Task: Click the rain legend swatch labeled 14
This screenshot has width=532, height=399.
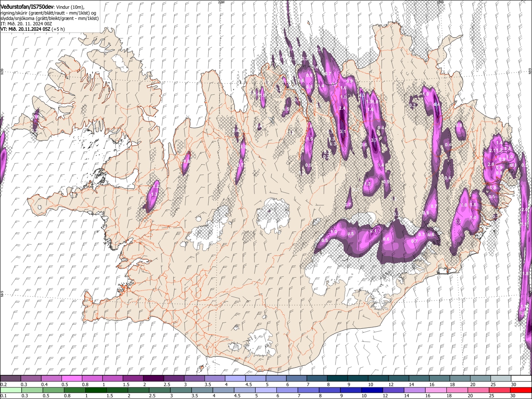Action: (x=414, y=390)
